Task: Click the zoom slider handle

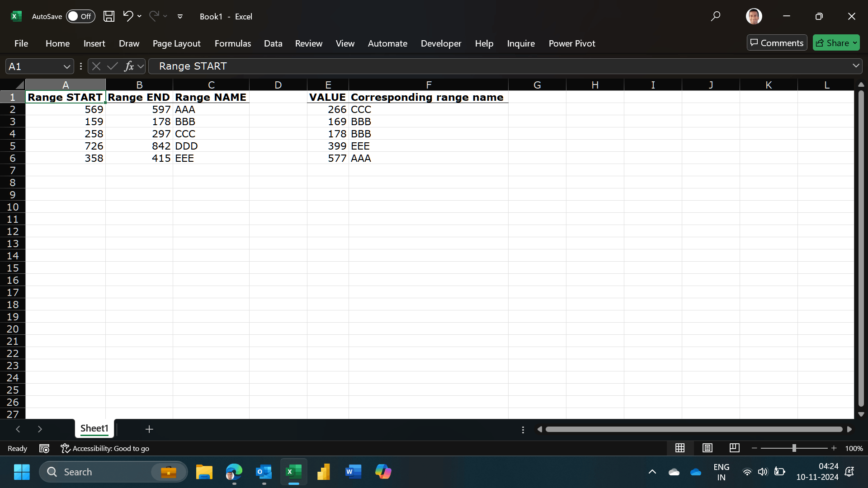Action: pyautogui.click(x=794, y=448)
